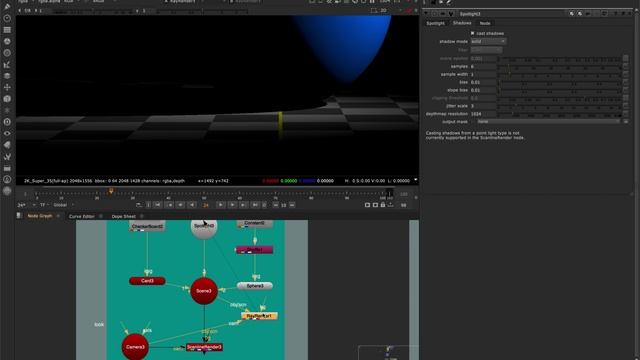Open the Global frame range dropdown

pos(64,205)
